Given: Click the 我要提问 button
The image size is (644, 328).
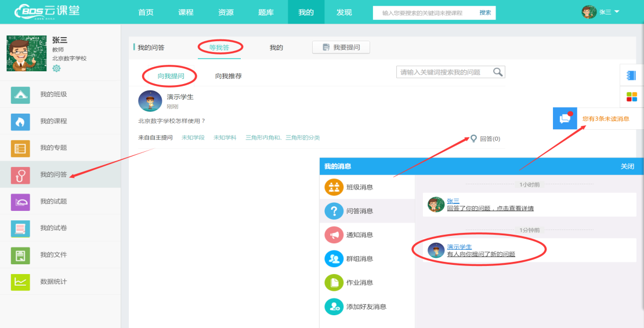Looking at the screenshot, I should pyautogui.click(x=341, y=47).
